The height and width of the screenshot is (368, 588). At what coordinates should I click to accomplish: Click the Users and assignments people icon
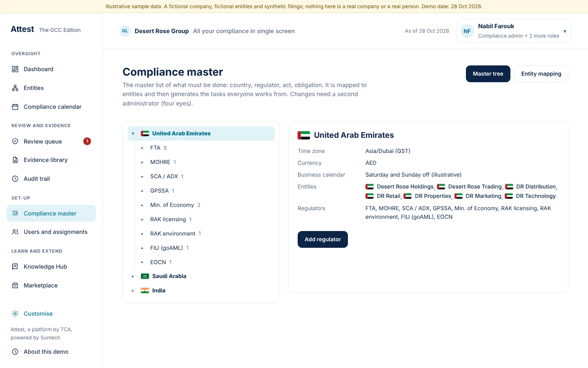15,232
